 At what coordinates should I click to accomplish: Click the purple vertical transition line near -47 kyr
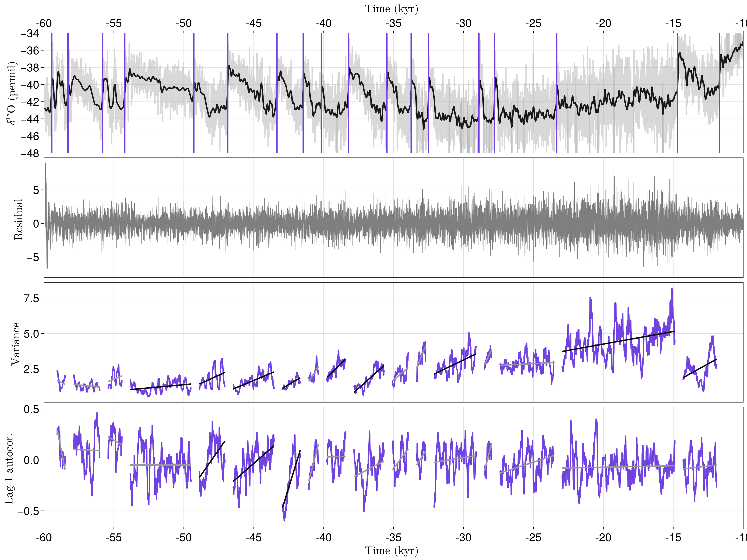[228, 93]
